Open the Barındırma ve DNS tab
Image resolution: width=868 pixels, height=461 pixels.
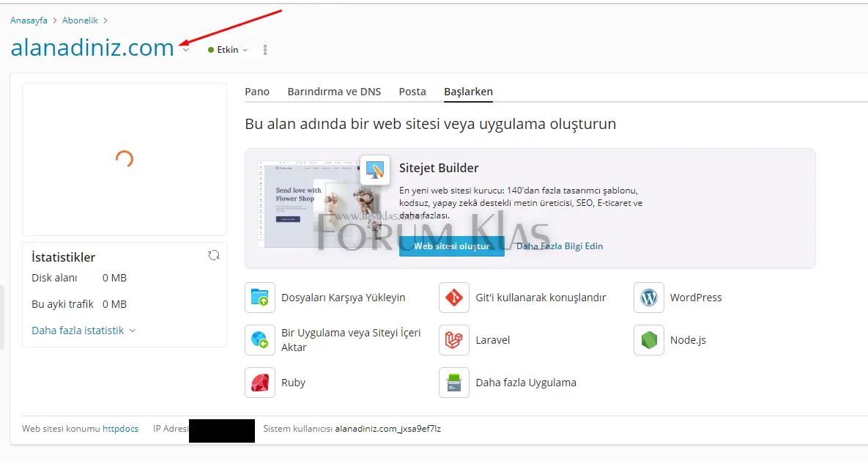tap(334, 92)
